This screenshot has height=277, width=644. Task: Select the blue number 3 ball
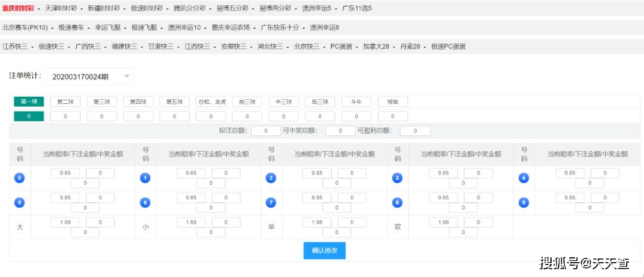click(397, 178)
